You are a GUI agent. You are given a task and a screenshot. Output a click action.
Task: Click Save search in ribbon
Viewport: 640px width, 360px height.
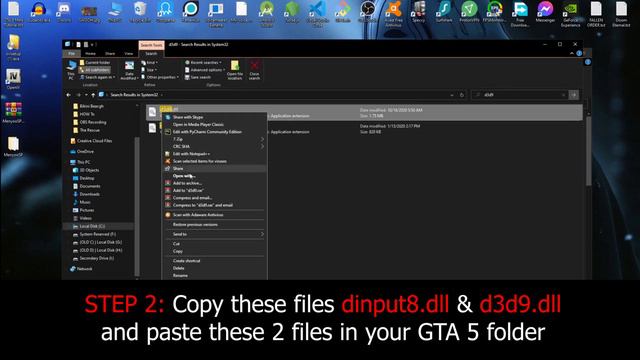coord(198,77)
